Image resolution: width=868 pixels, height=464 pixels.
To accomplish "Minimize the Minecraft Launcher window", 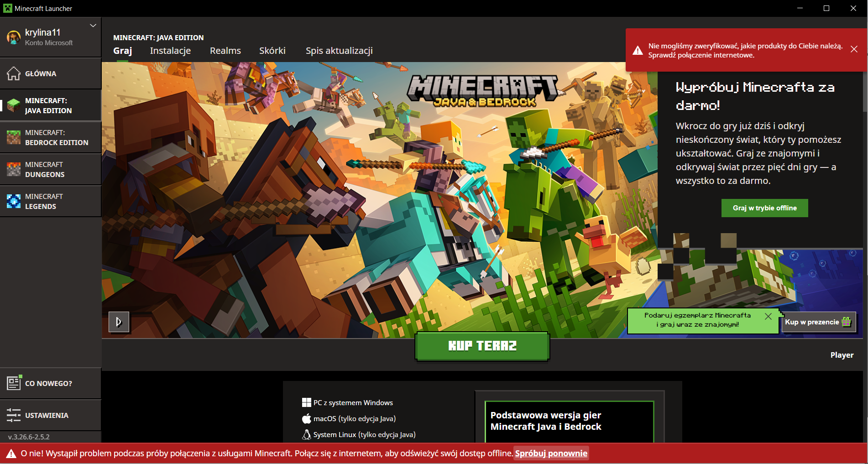I will pos(800,8).
